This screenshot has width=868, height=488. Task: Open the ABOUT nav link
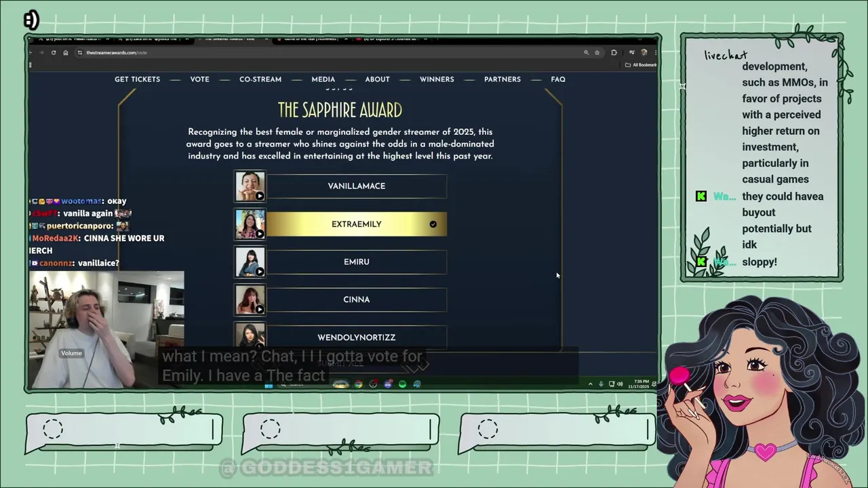(x=378, y=79)
